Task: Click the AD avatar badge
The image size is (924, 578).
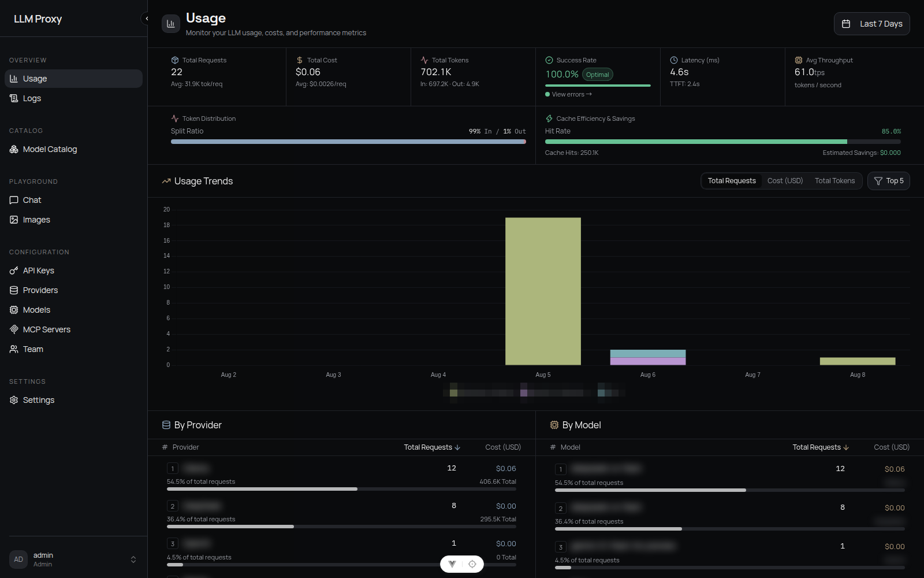Action: coord(18,560)
